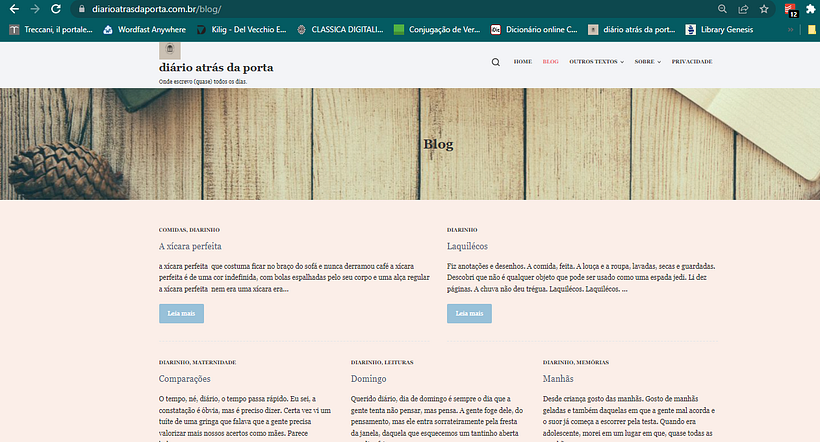Open the extensions puzzle piece icon
The height and width of the screenshot is (442, 820).
(x=810, y=8)
